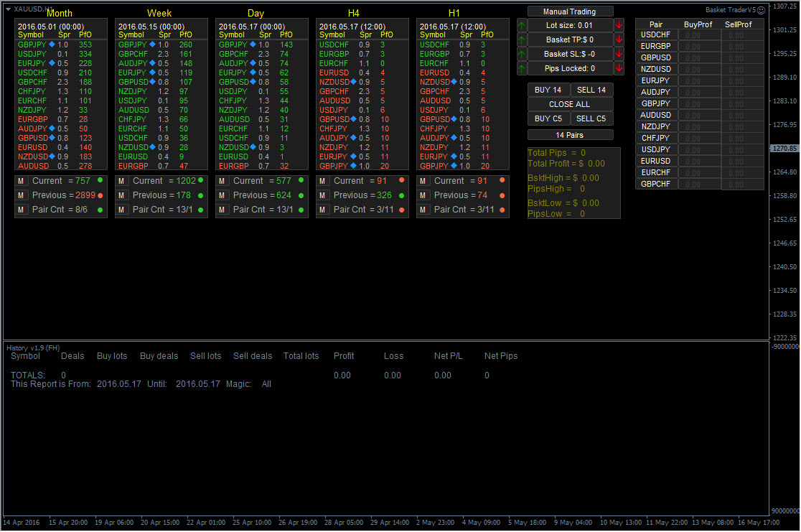Click M button beside H4 Pair Cnt = 3/11

point(322,210)
